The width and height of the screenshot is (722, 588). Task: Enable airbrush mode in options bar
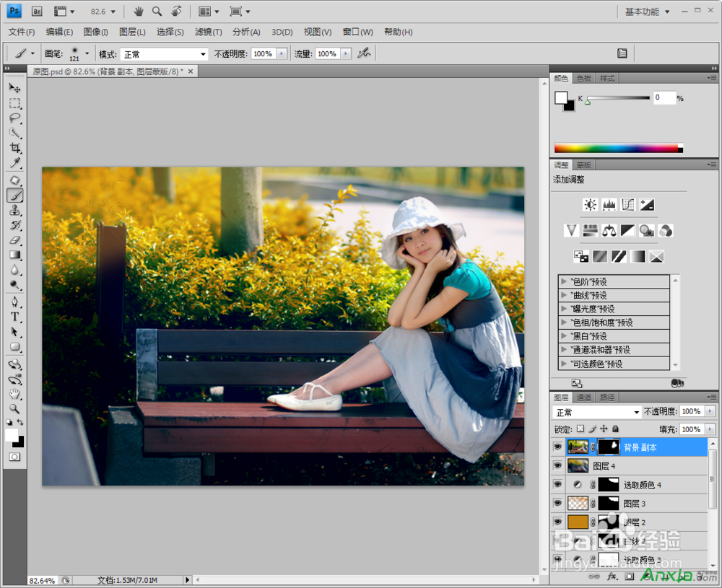point(364,53)
